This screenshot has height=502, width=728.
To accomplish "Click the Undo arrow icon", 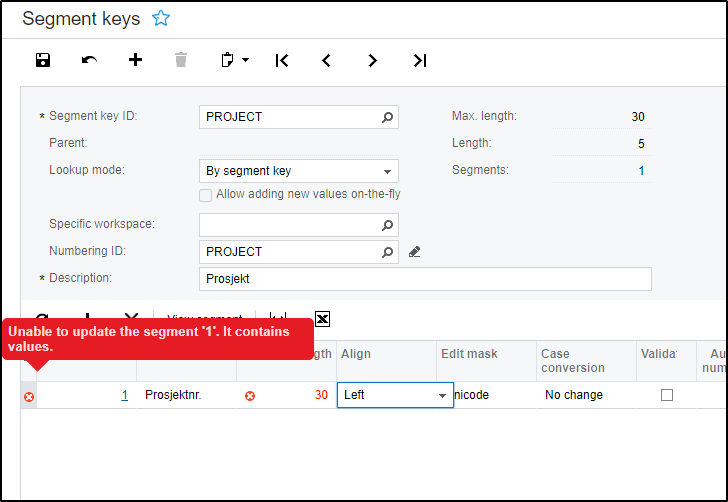I will coord(89,60).
